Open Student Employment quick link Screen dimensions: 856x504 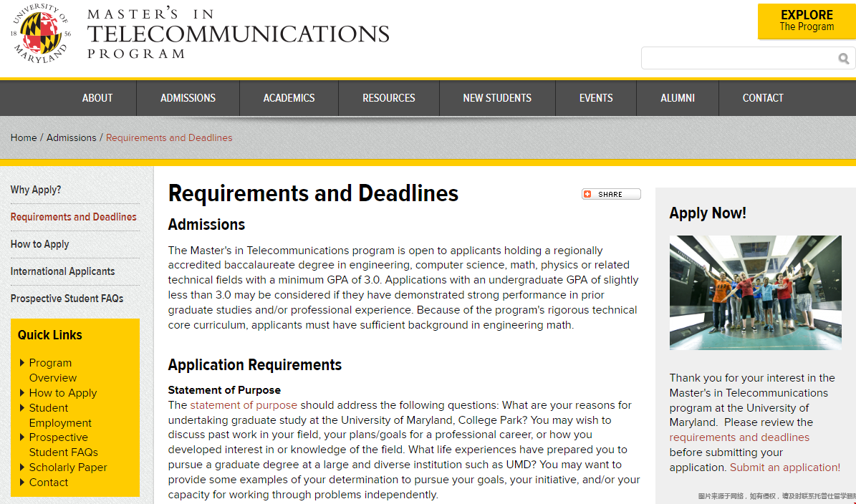pos(60,416)
